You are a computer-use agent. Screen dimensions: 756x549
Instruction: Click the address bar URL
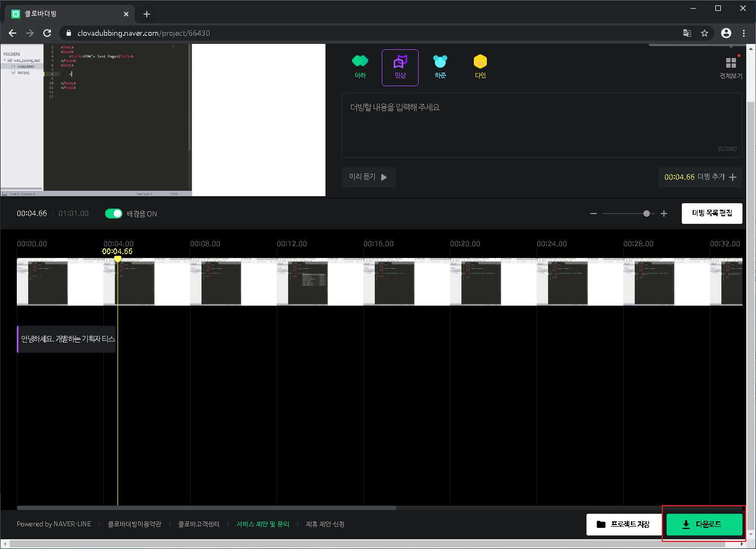click(144, 33)
